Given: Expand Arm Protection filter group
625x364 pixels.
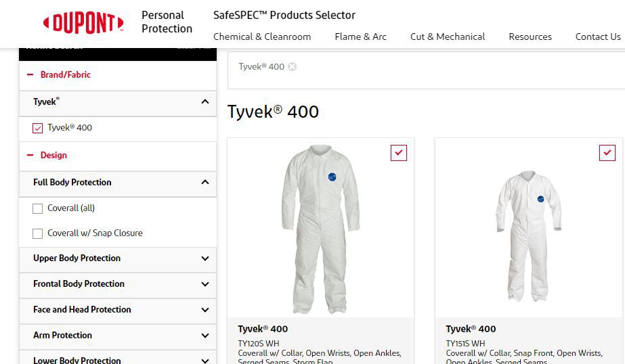Looking at the screenshot, I should coord(205,336).
